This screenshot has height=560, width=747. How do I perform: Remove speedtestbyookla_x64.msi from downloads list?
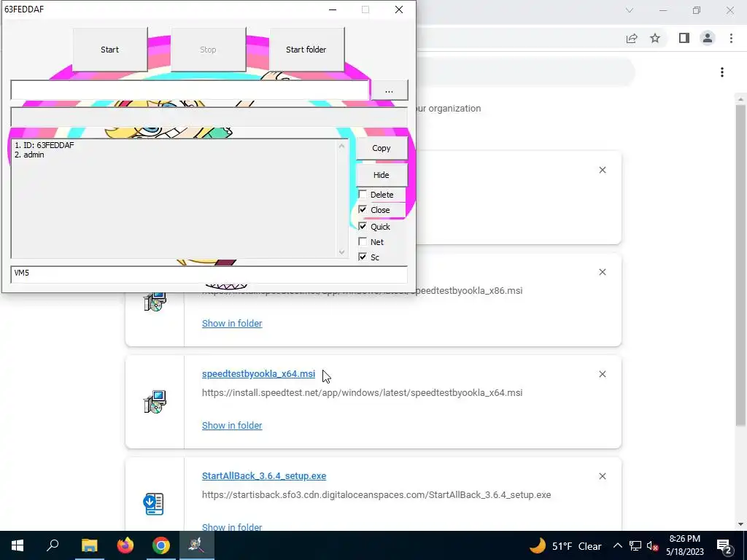tap(602, 374)
